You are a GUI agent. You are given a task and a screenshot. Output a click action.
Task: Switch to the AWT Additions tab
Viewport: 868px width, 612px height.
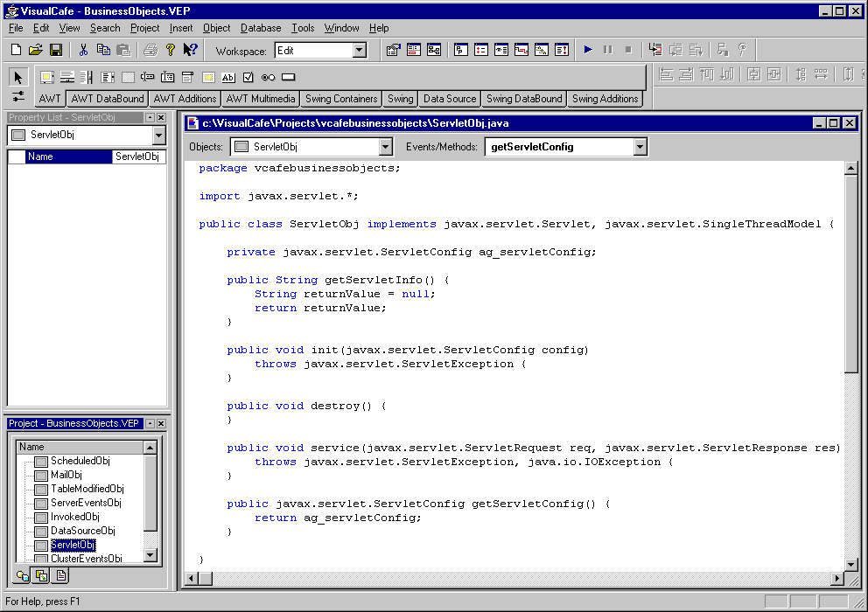185,99
